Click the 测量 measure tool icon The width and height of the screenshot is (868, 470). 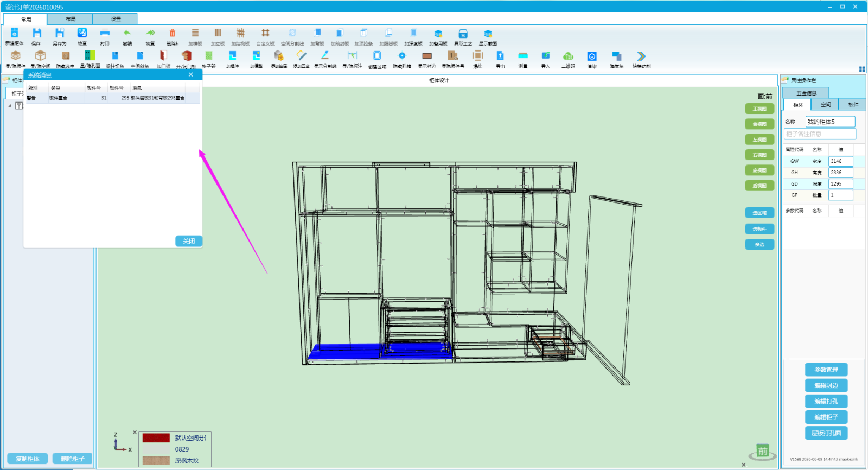[x=523, y=59]
